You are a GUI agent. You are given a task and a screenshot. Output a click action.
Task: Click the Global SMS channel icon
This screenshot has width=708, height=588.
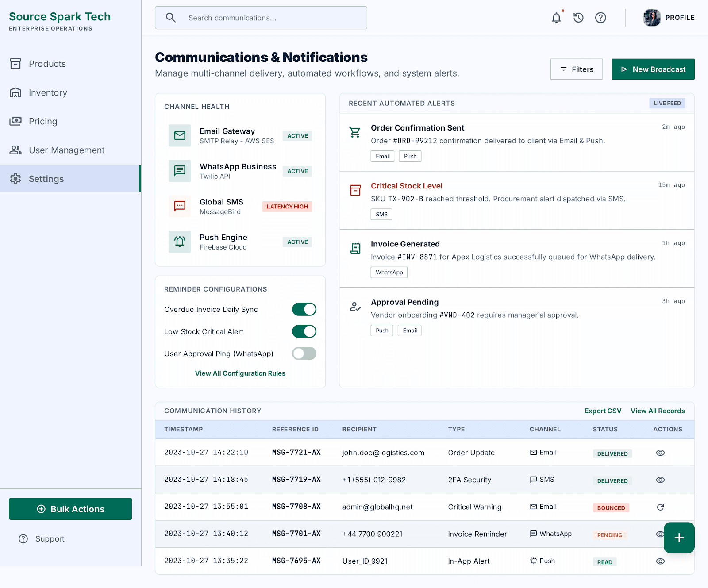180,206
